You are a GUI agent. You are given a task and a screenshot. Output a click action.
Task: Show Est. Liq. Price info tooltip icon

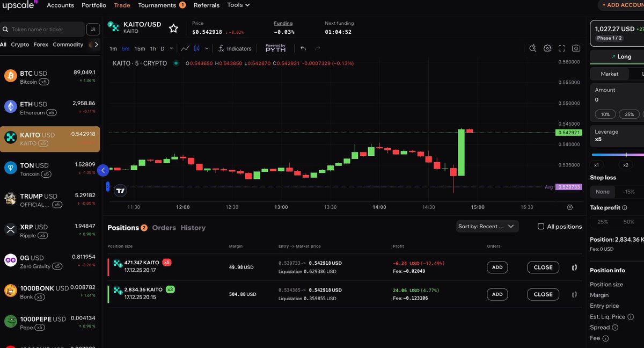point(631,317)
